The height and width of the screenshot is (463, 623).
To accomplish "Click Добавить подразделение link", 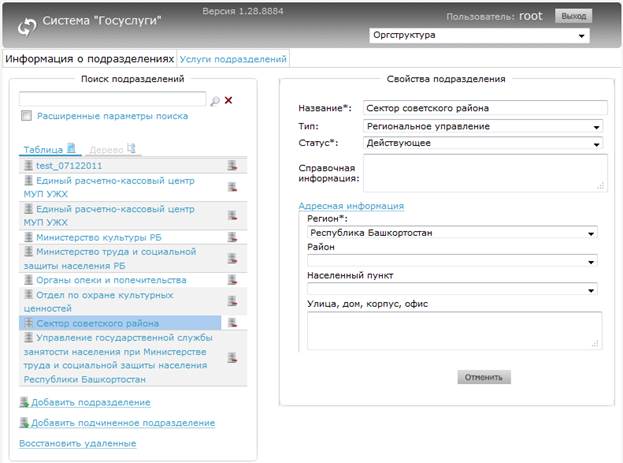I will pyautogui.click(x=91, y=402).
